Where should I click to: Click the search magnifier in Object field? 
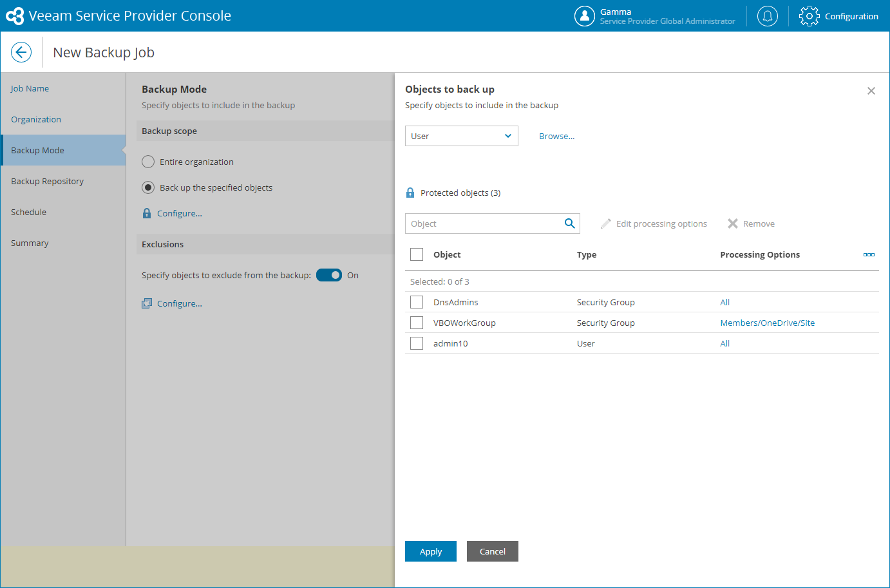(569, 223)
